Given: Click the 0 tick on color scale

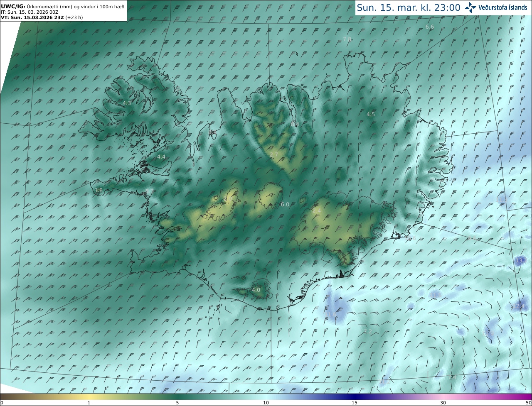Looking at the screenshot, I should pos(2,403).
